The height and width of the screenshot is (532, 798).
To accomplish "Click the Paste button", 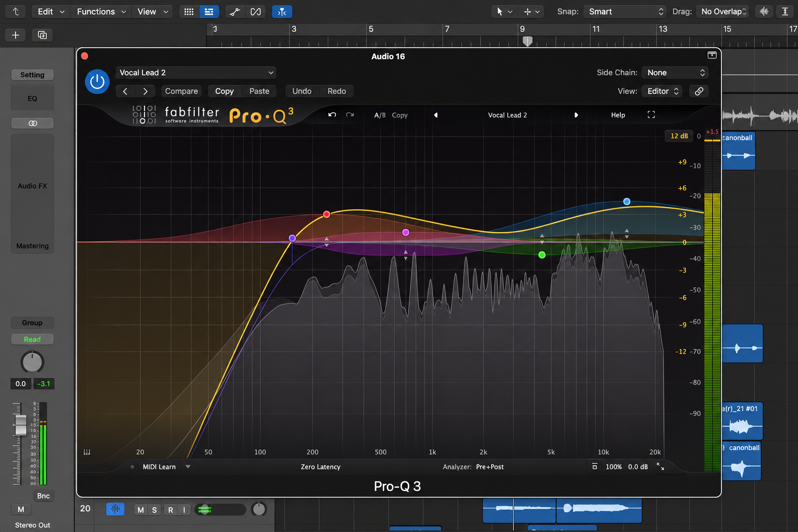I will 259,91.
